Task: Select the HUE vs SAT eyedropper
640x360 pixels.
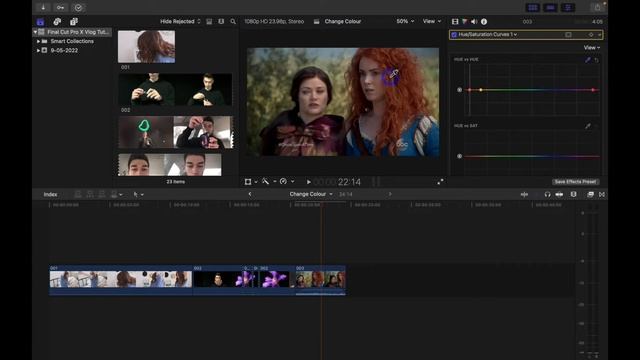Action: click(588, 126)
